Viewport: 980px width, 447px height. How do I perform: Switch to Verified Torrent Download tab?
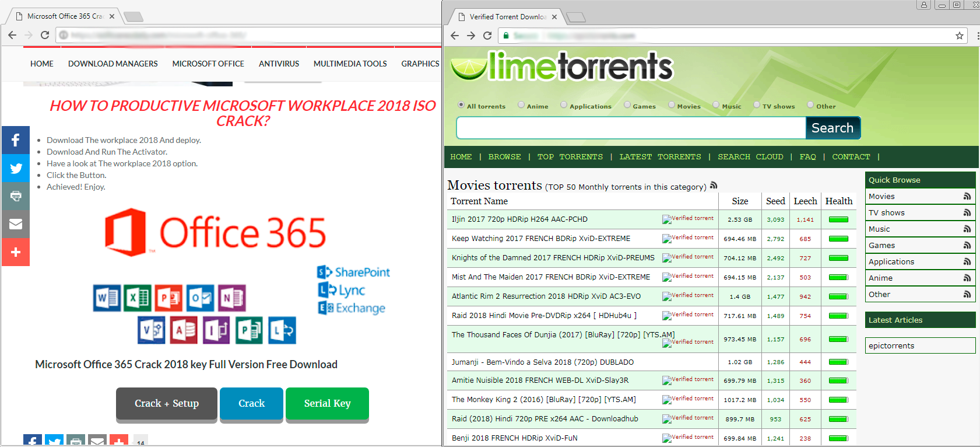(x=506, y=17)
